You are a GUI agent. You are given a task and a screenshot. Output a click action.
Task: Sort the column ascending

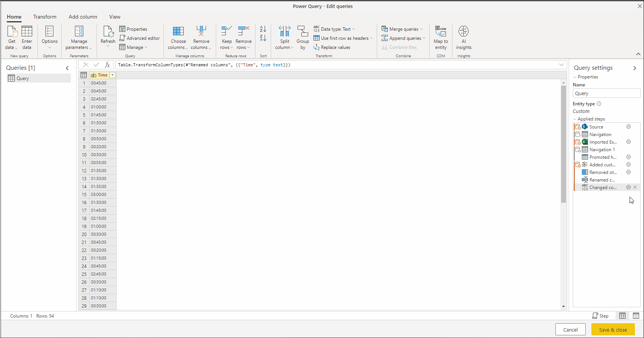pos(263,29)
